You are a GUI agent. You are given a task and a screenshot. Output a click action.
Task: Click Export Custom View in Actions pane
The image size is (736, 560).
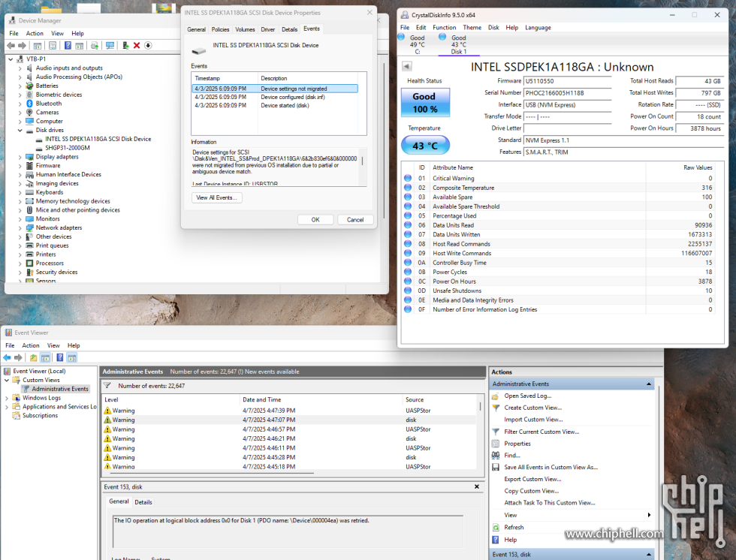532,480
